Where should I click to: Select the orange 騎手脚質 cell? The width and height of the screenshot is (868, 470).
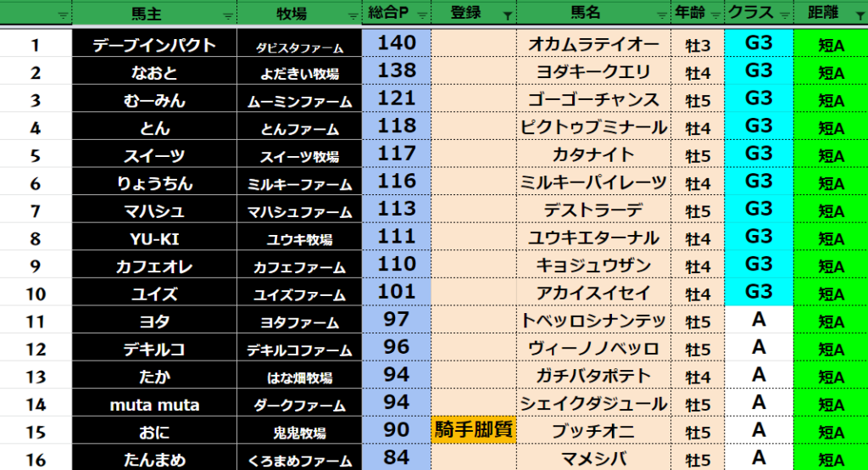point(474,430)
